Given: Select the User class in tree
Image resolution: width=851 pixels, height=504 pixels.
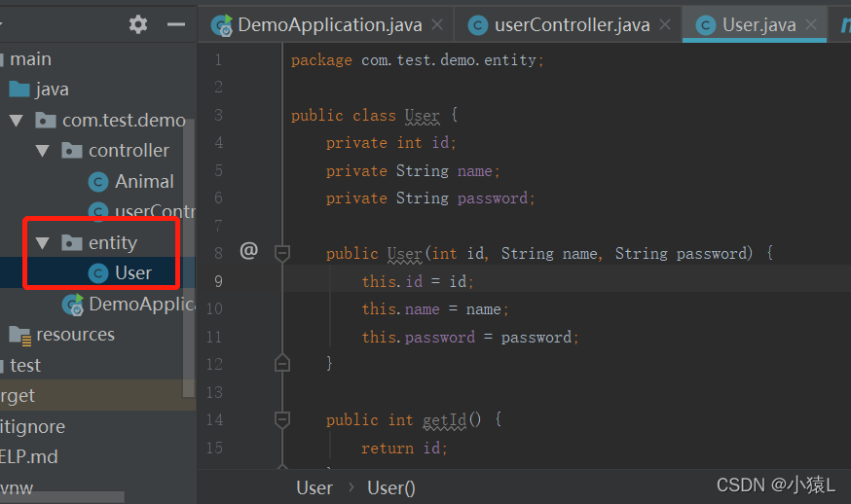Looking at the screenshot, I should click(x=133, y=272).
